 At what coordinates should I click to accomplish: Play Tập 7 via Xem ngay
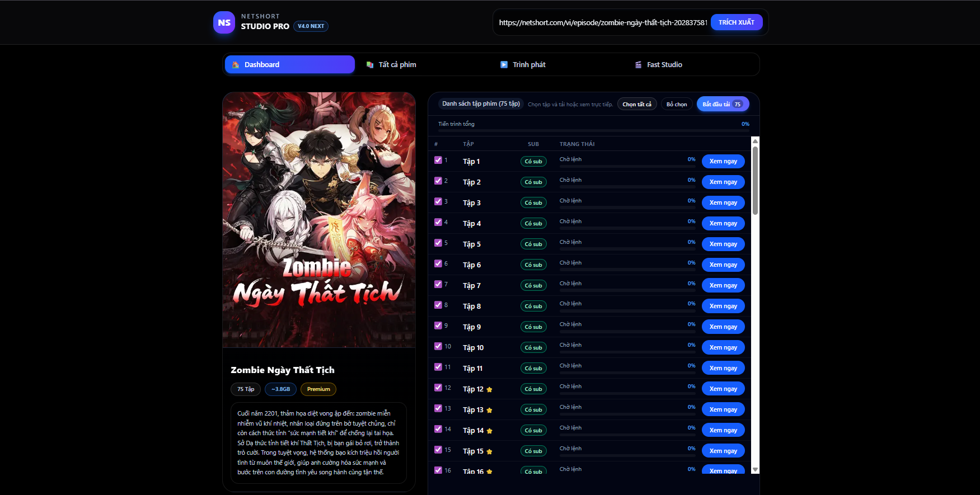tap(723, 285)
